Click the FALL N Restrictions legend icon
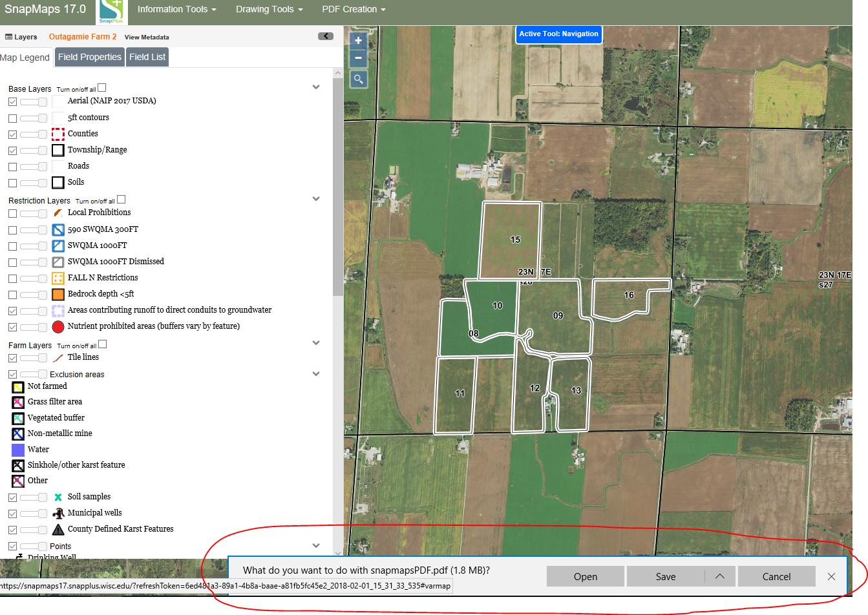 coord(58,278)
